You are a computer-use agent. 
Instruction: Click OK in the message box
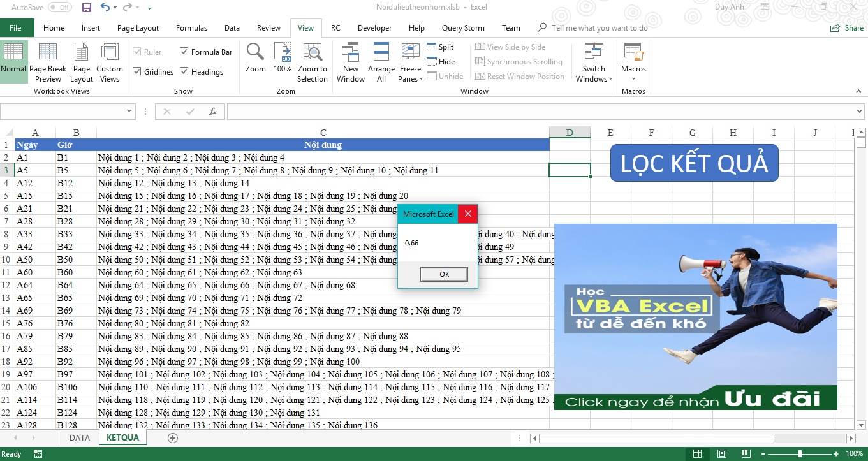coord(444,274)
